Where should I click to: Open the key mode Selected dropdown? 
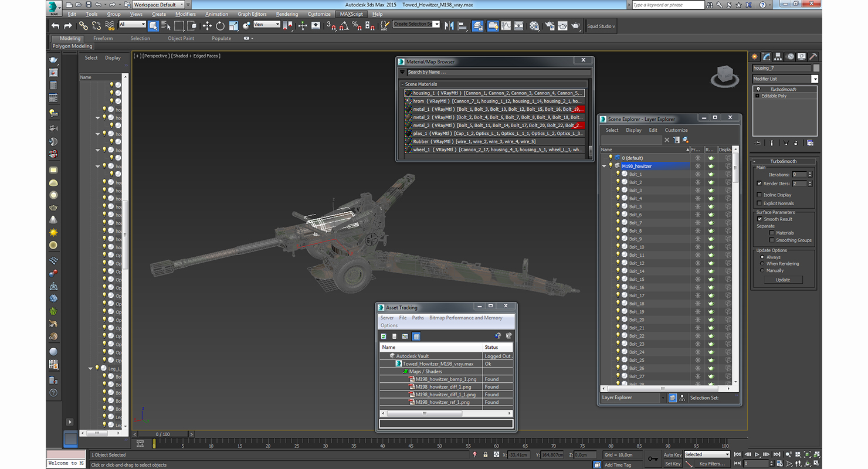(707, 454)
